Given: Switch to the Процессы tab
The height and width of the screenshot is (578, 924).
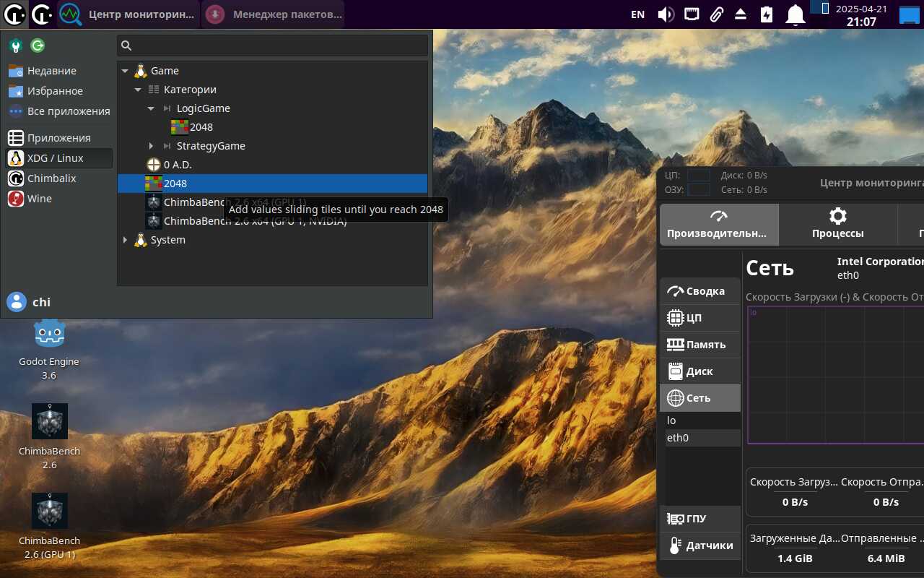Looking at the screenshot, I should 838,225.
